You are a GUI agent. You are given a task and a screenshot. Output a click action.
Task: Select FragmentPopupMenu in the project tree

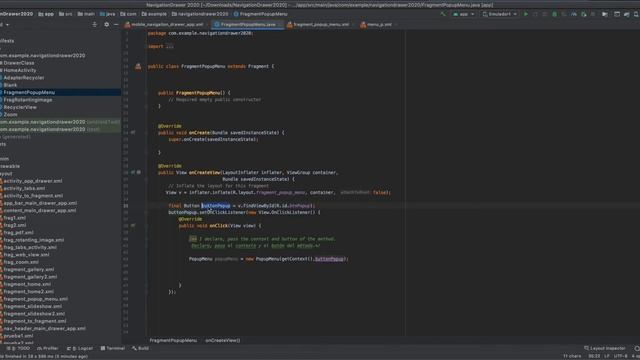[29, 92]
